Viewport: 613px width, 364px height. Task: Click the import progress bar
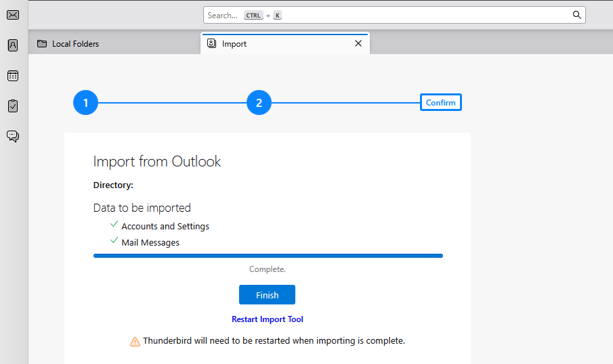[268, 256]
